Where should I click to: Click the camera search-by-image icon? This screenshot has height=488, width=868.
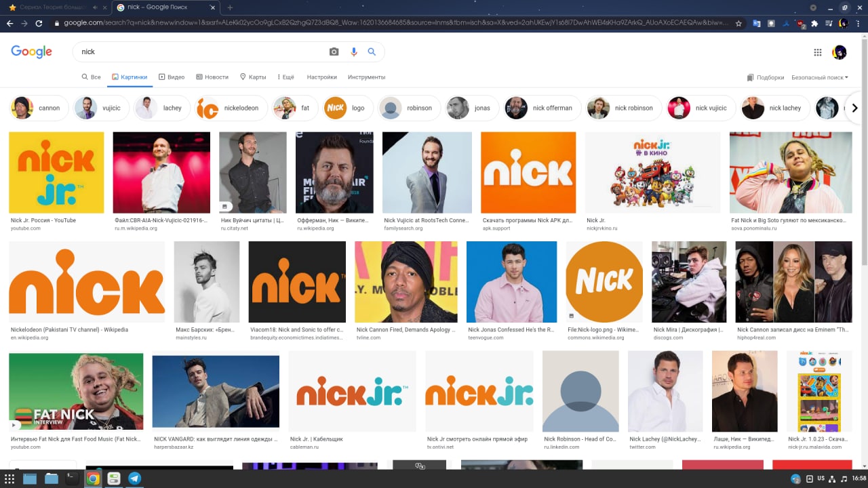pos(334,52)
